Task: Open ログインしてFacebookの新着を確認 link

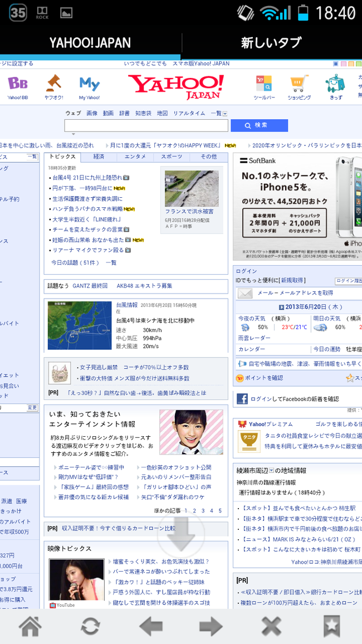Action: point(295,399)
